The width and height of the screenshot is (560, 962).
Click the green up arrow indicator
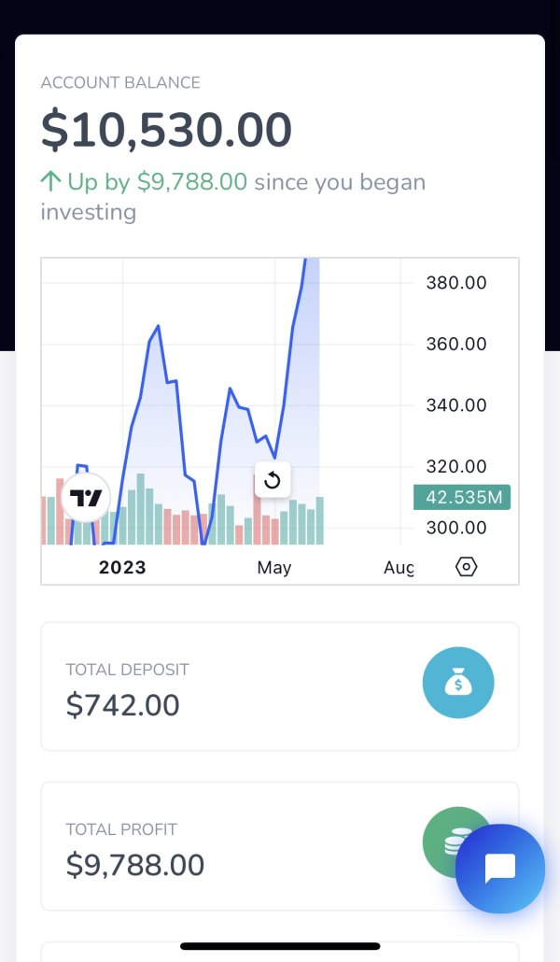click(50, 181)
